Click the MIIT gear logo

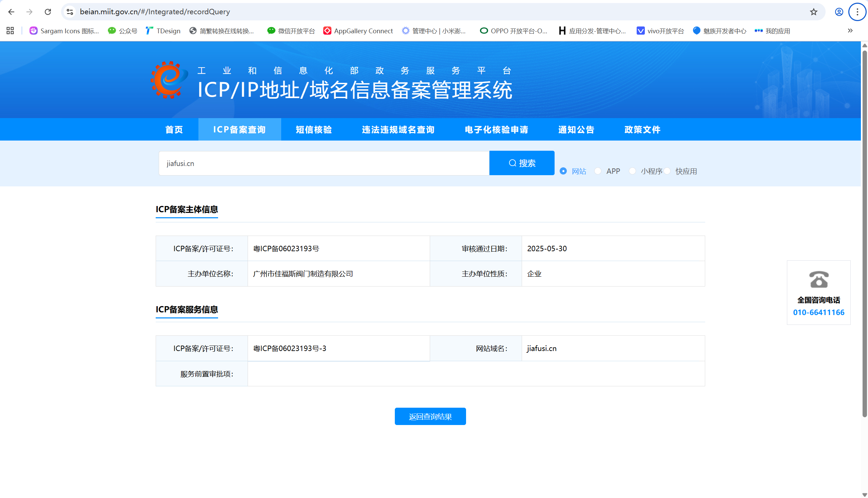(169, 80)
